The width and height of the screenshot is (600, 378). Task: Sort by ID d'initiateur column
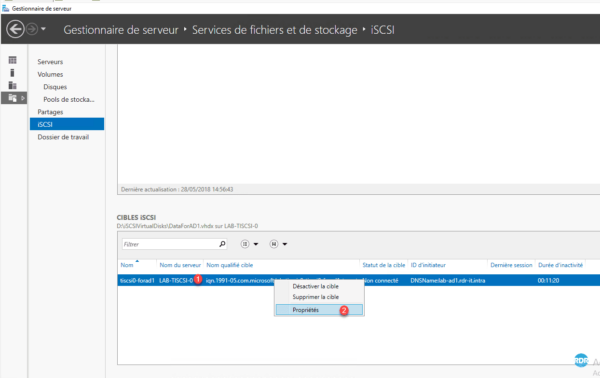(428, 265)
